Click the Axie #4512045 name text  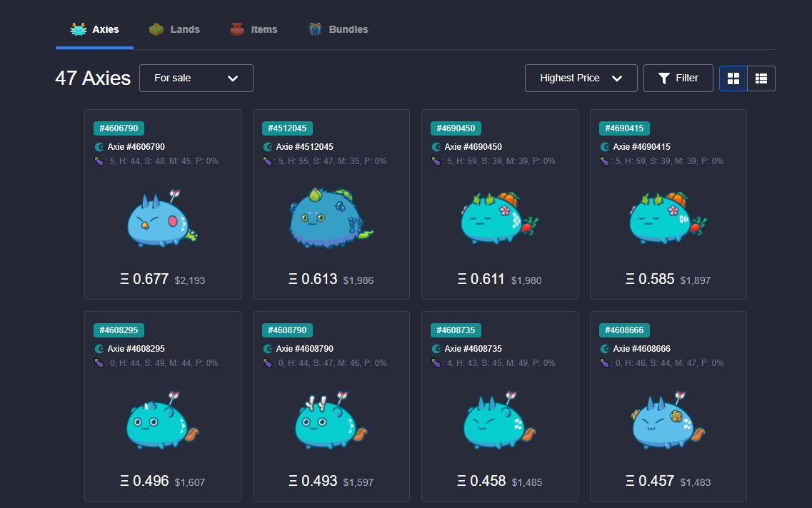pos(304,147)
